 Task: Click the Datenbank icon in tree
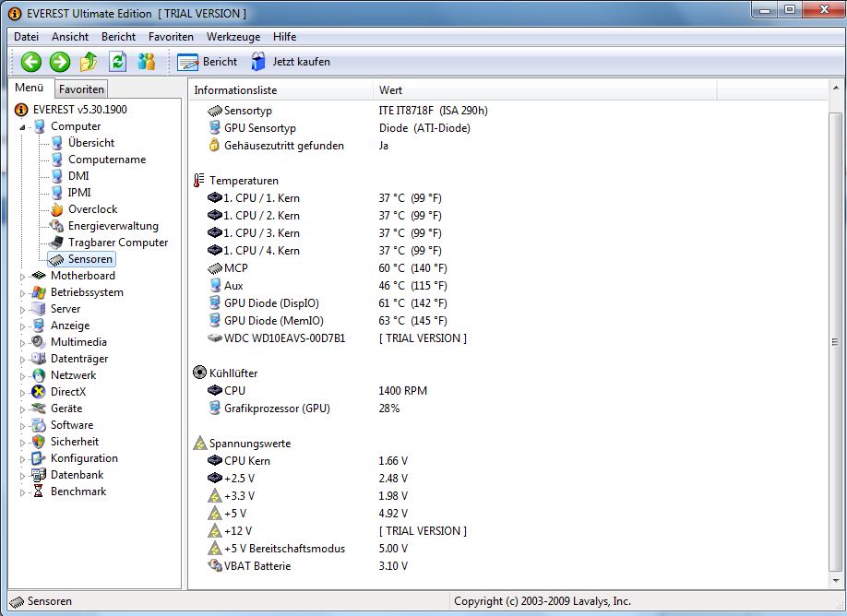[x=39, y=475]
